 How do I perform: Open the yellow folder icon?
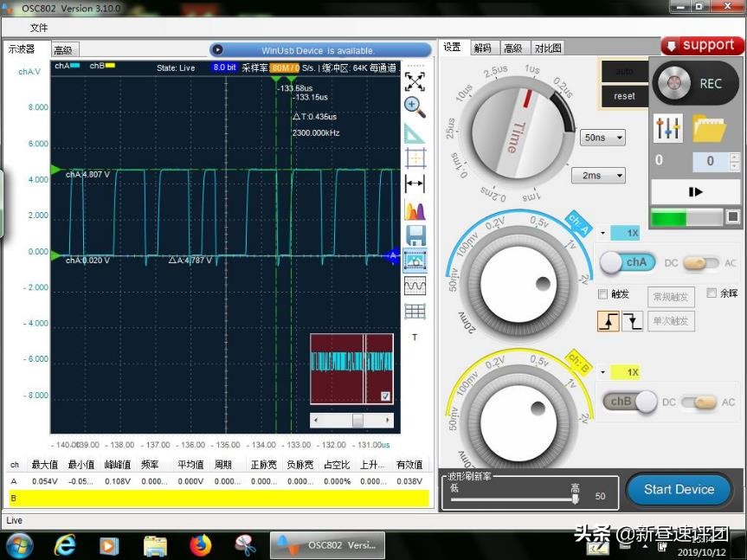coord(709,129)
